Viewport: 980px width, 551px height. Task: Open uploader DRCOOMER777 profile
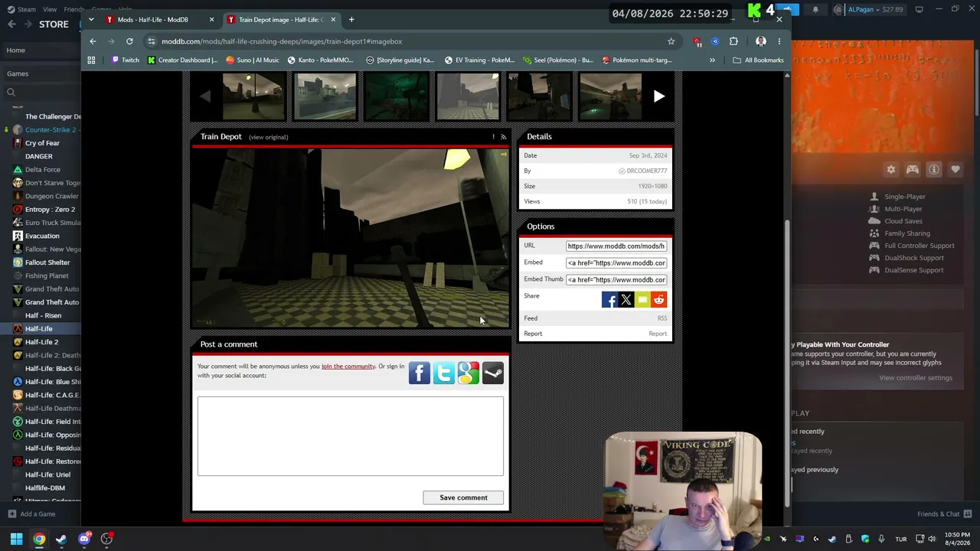pyautogui.click(x=647, y=171)
